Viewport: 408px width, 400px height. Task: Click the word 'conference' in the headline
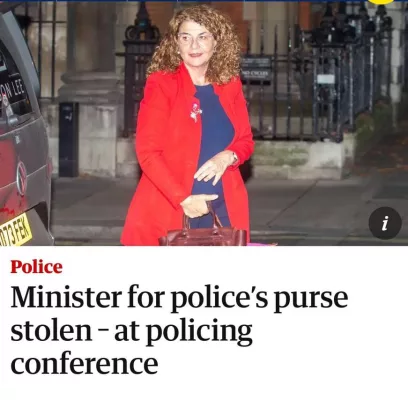pos(84,363)
